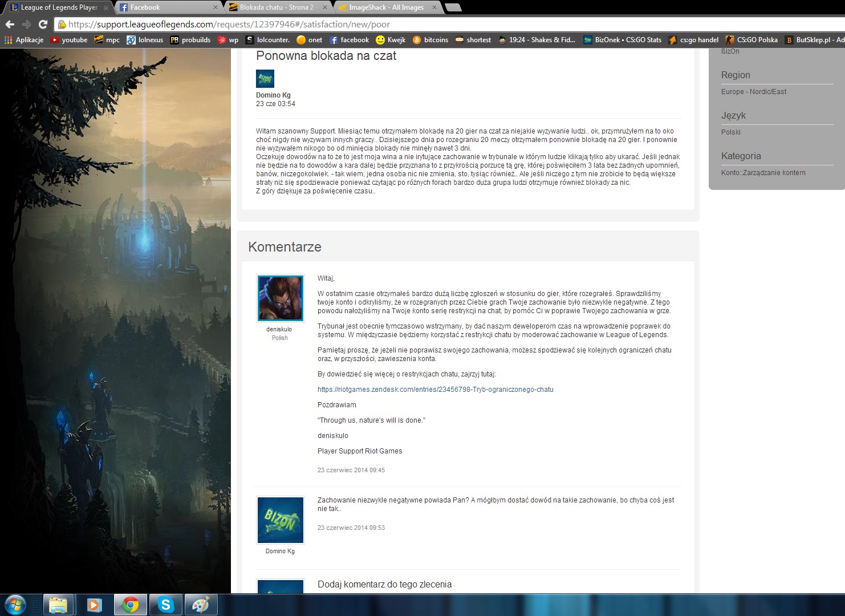Click the ticket title Ponowna blokada na czat
845x616 pixels.
click(x=326, y=56)
